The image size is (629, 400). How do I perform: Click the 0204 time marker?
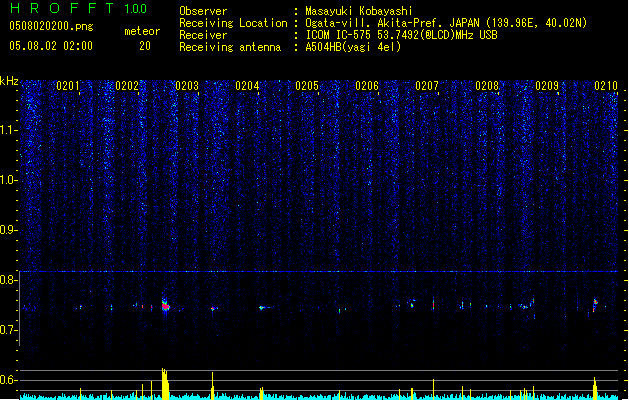(x=247, y=86)
